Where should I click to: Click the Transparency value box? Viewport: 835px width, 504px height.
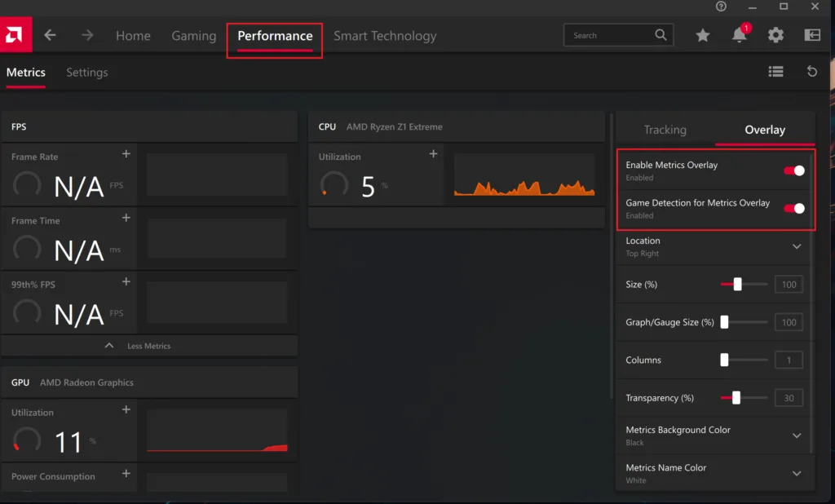coord(789,398)
